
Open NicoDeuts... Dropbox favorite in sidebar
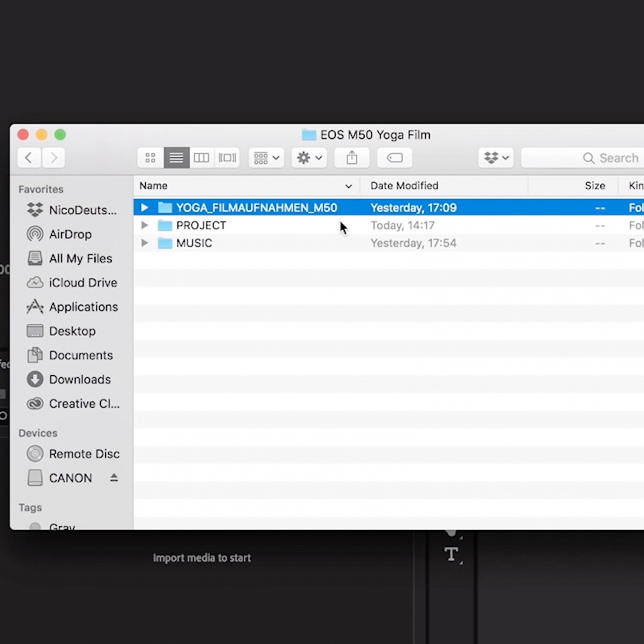point(72,210)
